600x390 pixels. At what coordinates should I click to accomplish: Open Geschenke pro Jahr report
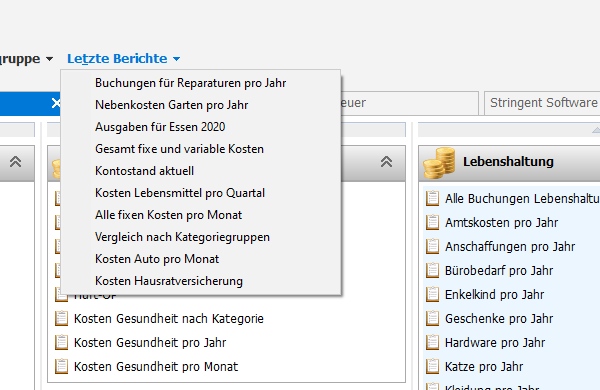point(499,318)
